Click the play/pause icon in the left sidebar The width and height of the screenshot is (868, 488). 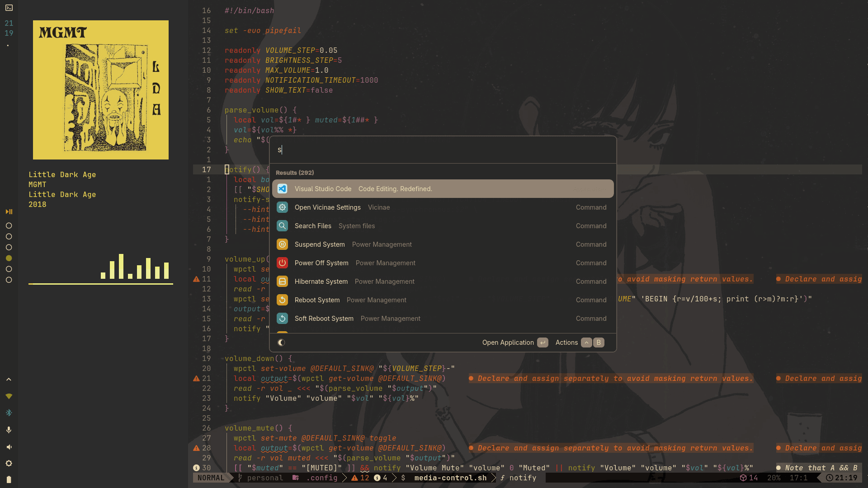point(9,211)
